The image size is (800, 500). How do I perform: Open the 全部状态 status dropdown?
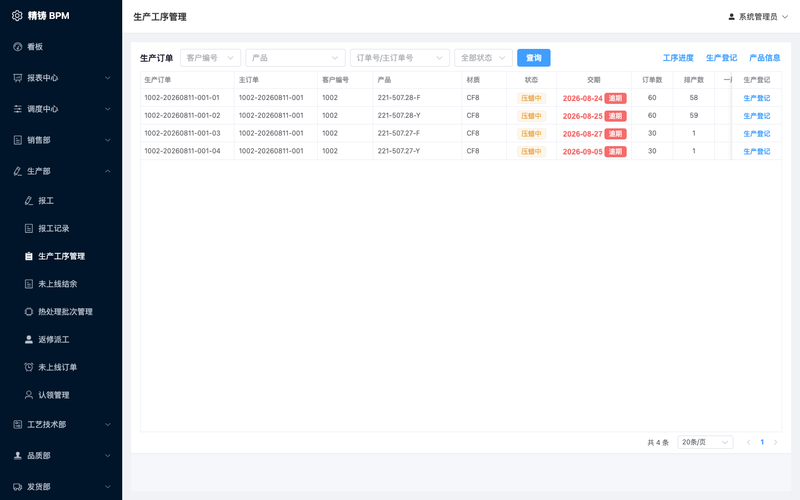tap(483, 58)
